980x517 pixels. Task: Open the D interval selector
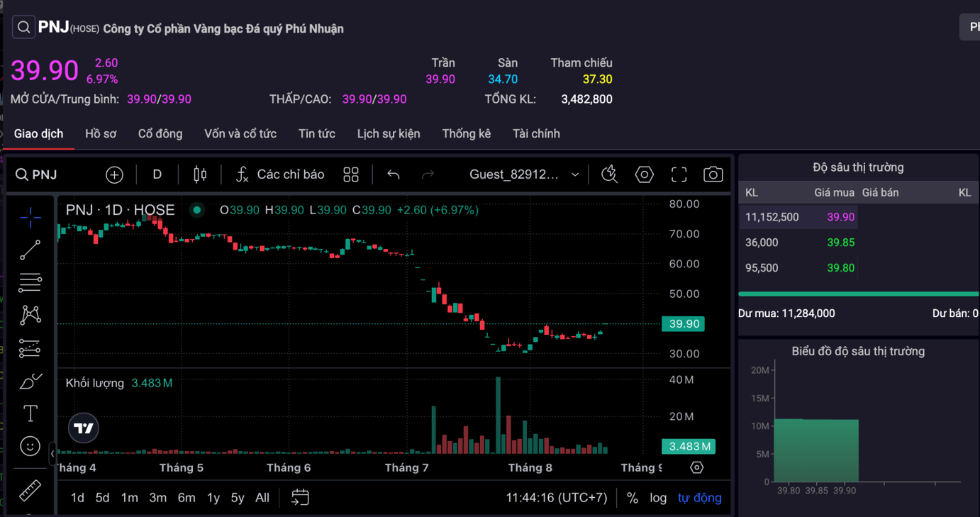[x=157, y=174]
